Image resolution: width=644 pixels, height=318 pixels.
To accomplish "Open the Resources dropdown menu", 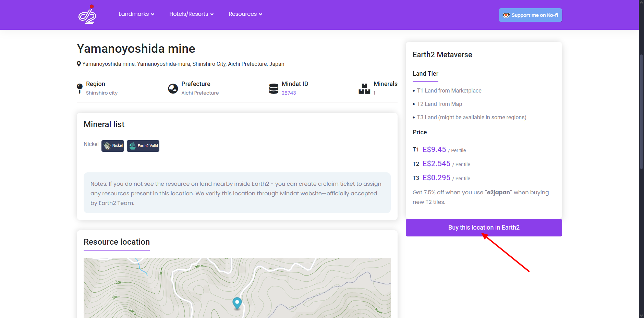I will pyautogui.click(x=245, y=14).
